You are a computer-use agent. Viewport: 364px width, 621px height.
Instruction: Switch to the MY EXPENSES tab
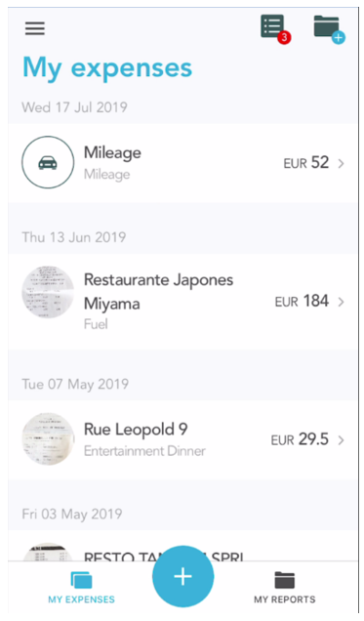coord(81,588)
